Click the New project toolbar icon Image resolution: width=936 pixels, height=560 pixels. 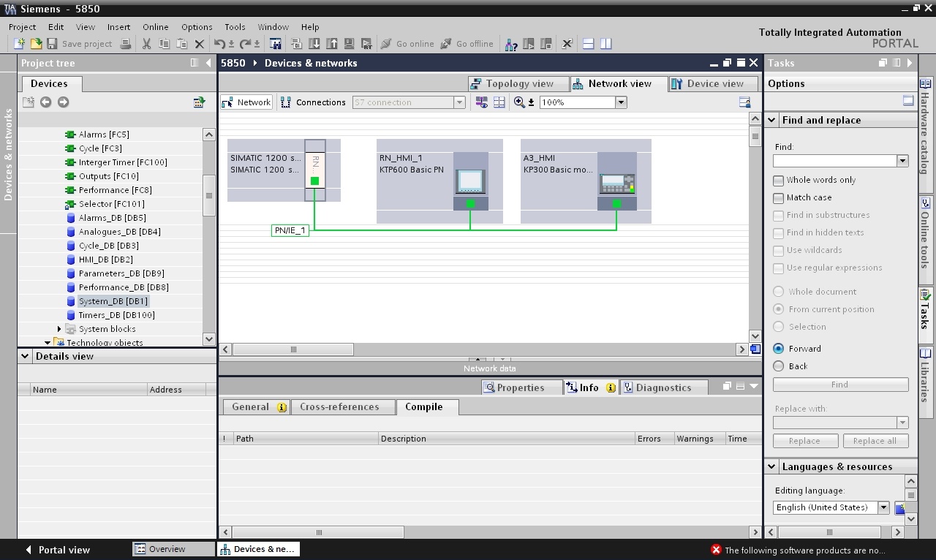coord(20,44)
